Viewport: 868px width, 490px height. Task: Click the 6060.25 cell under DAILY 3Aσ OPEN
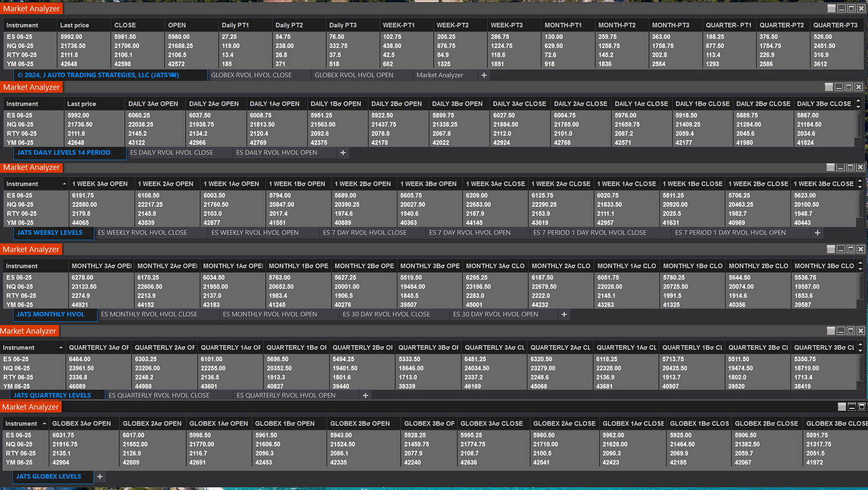pos(156,116)
